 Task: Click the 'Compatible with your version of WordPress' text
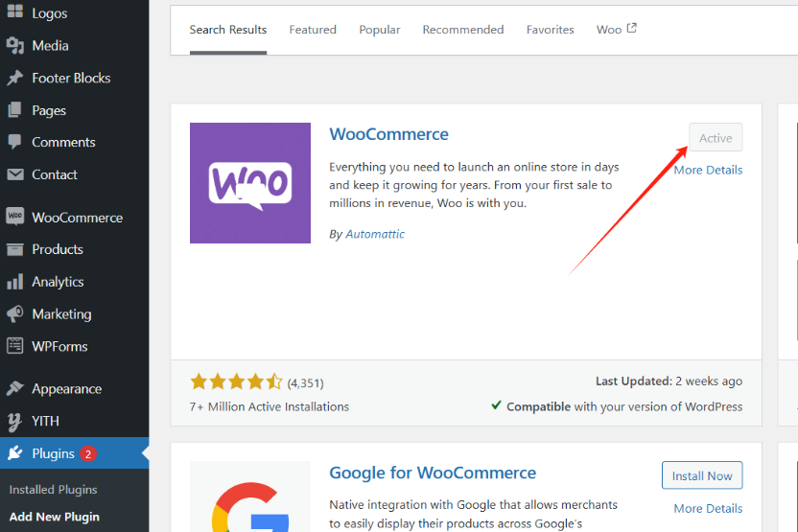(x=624, y=406)
